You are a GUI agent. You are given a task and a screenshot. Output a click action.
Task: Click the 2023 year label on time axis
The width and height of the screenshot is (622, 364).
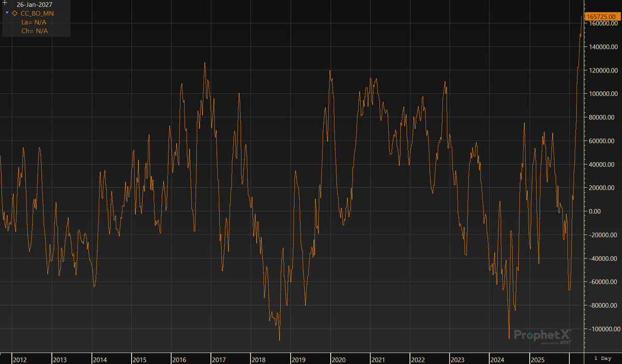point(458,359)
